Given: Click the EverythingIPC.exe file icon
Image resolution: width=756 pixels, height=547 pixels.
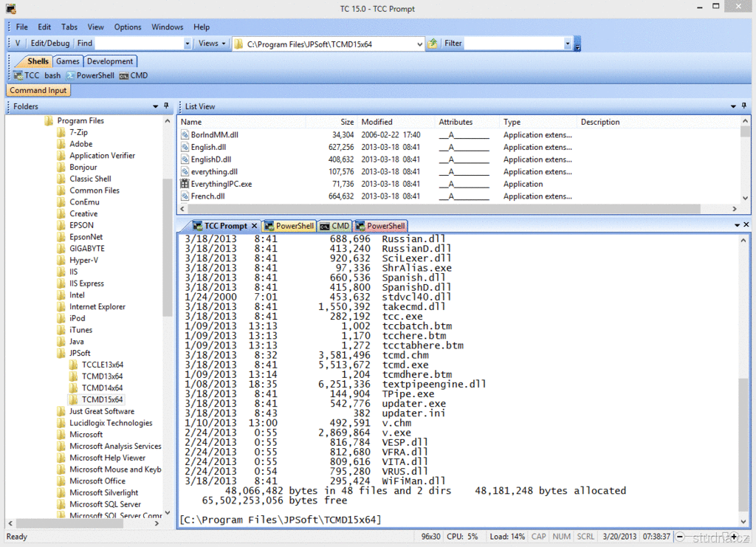Looking at the screenshot, I should pos(185,184).
